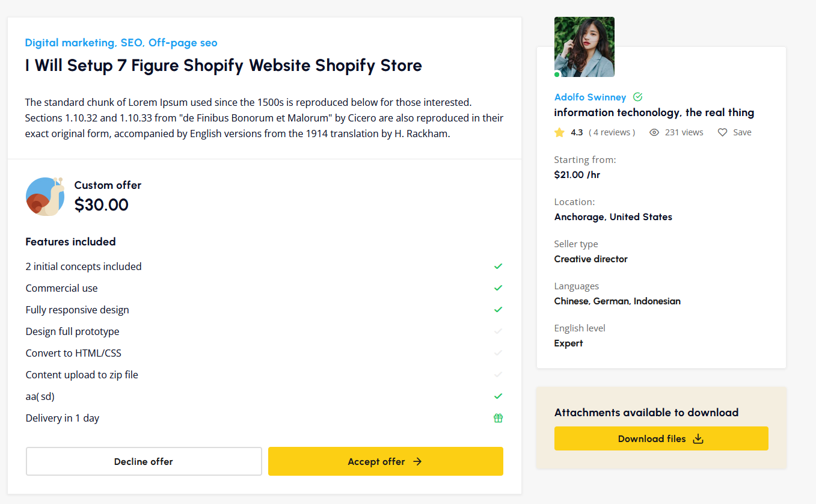Screen dimensions: 816x504
Task: Click the green verified badge beside Adolfo Swinney
Action: [x=637, y=97]
